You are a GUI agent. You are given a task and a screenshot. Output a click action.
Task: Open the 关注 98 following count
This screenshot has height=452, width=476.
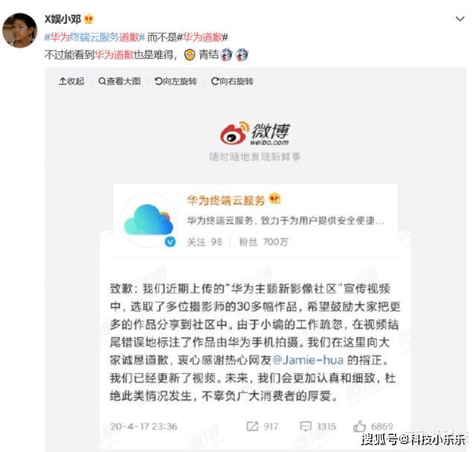point(205,242)
